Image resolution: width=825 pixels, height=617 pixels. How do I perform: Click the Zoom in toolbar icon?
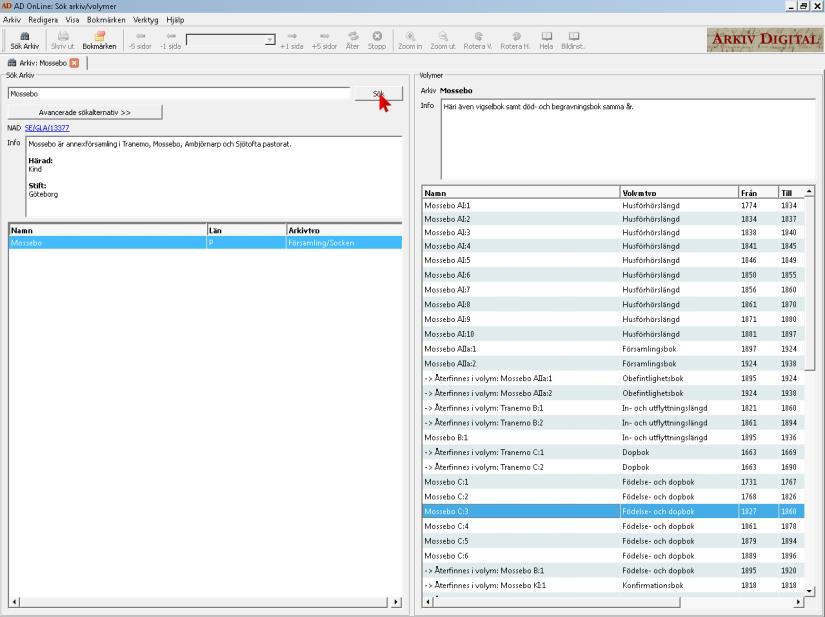pos(410,41)
